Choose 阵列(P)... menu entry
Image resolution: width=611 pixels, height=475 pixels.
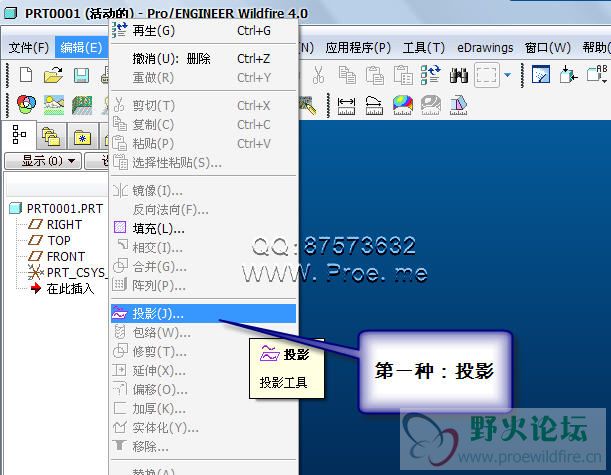click(203, 286)
